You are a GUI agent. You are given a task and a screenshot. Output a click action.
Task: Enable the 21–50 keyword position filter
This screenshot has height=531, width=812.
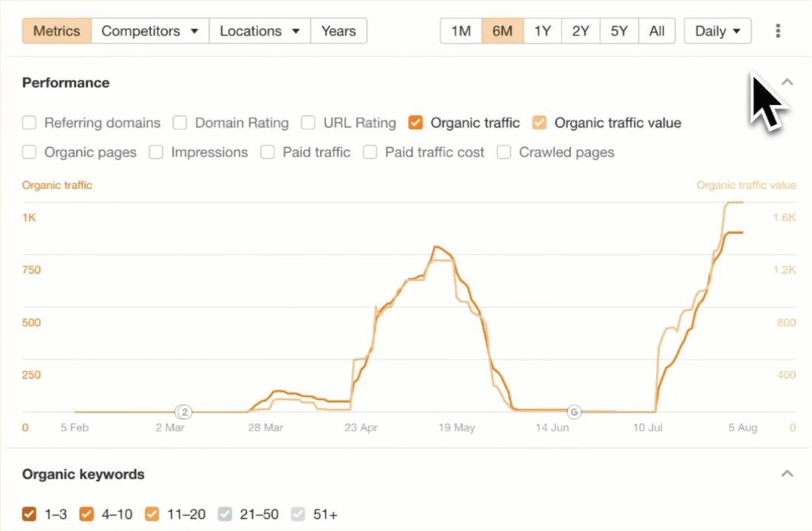(x=224, y=514)
